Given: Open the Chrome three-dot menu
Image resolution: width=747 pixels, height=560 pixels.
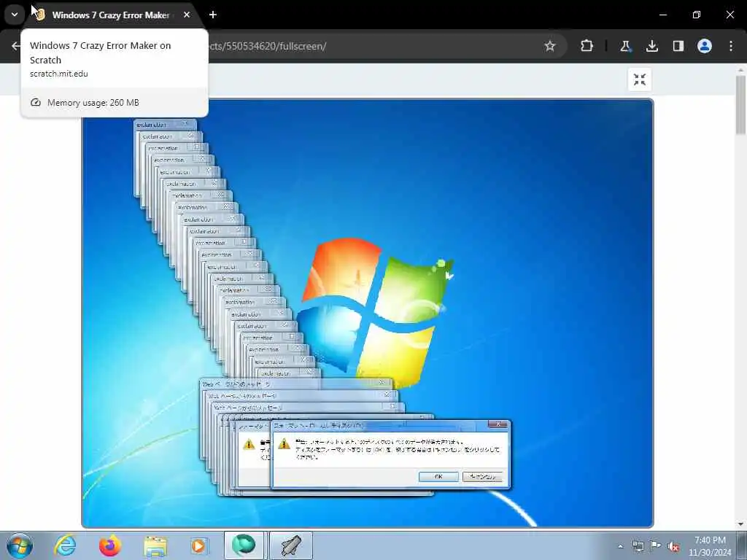Looking at the screenshot, I should click(x=731, y=46).
